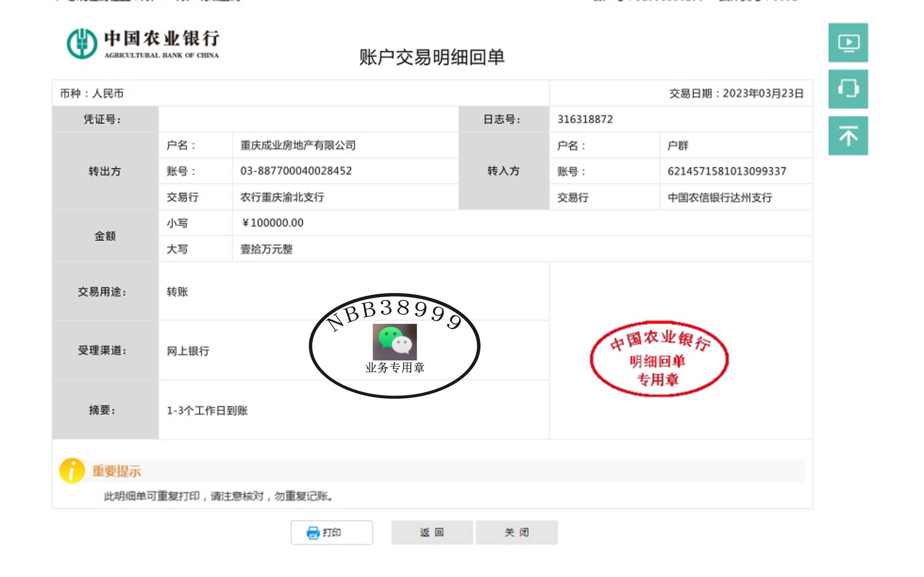Select the printer icon in print button
Image resolution: width=924 pixels, height=577 pixels.
point(313,533)
